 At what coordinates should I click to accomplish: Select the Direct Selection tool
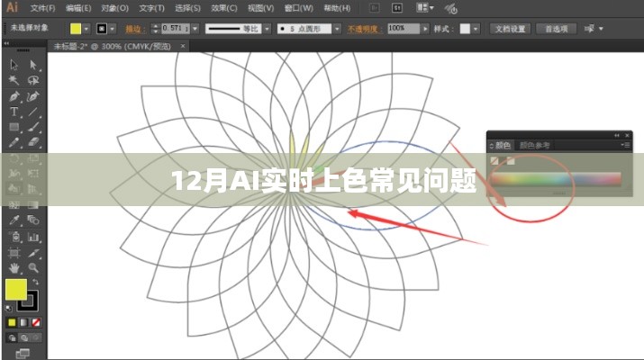[33, 65]
